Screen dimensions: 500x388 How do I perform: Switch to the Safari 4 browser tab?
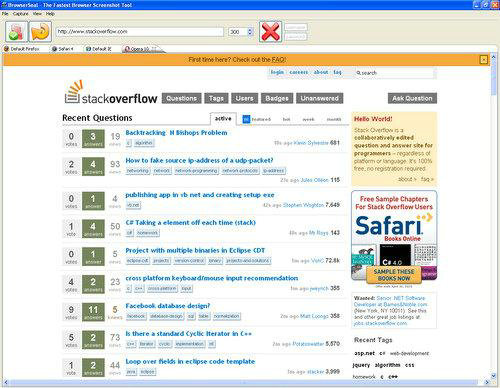click(x=63, y=49)
